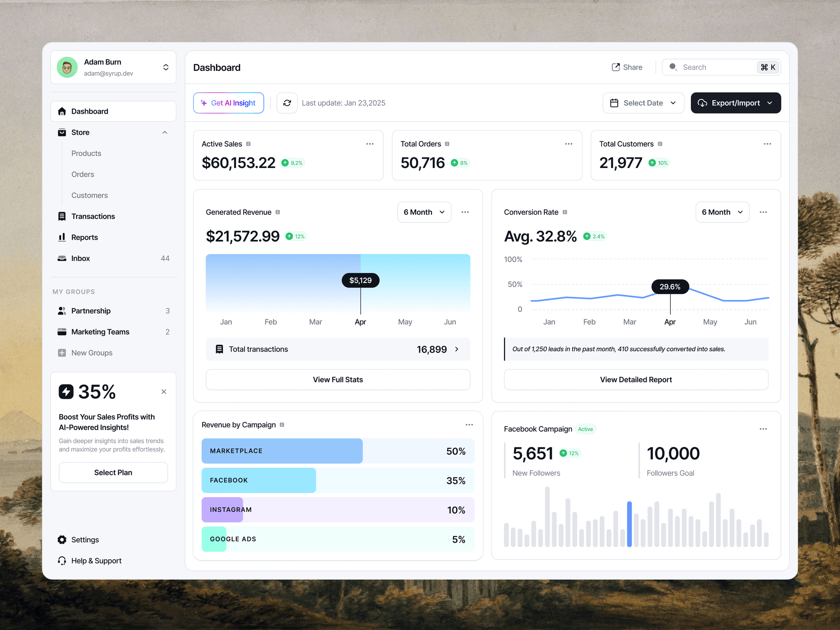Open three-dot menu on Total Orders card
This screenshot has height=630, width=840.
(x=568, y=144)
